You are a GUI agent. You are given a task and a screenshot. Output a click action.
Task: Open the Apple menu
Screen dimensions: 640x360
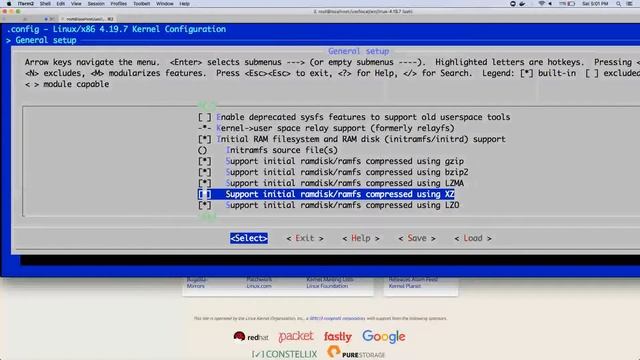[x=9, y=4]
